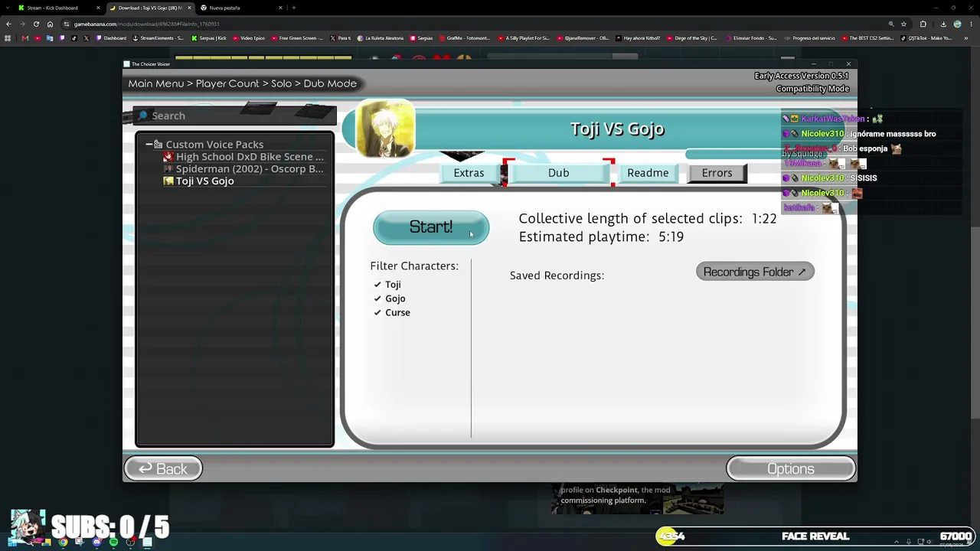Open Chrome from the taskbar
Viewport: 980px width, 551px height.
click(63, 543)
